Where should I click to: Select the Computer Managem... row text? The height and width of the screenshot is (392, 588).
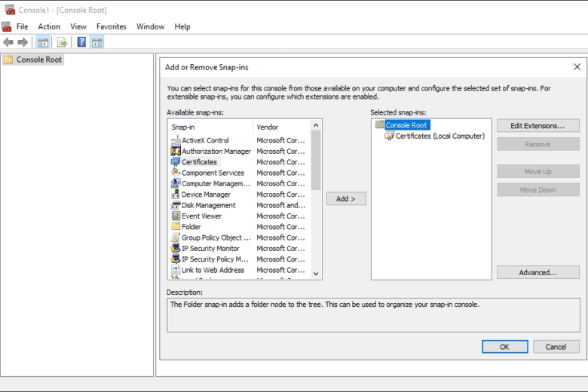(x=216, y=184)
